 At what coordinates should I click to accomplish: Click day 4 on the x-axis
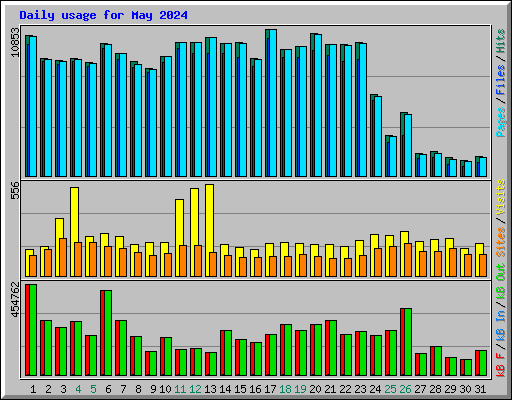[x=78, y=389]
